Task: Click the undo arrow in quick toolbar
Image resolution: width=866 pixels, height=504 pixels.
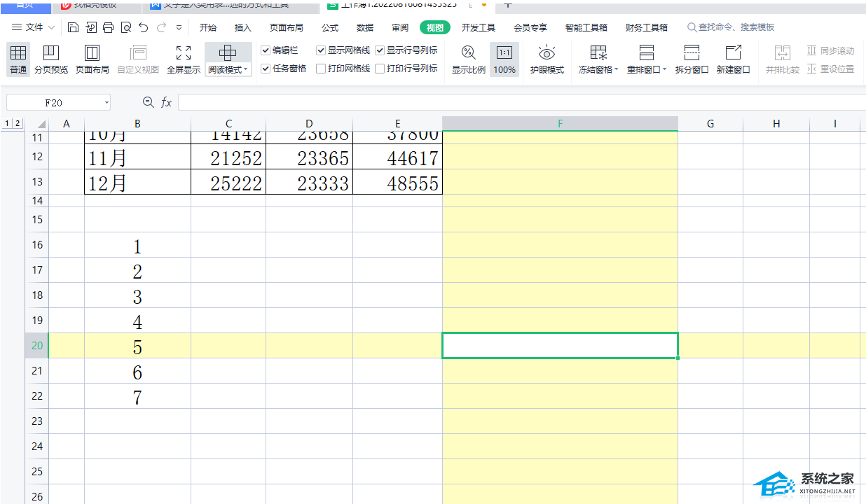Action: (x=144, y=27)
